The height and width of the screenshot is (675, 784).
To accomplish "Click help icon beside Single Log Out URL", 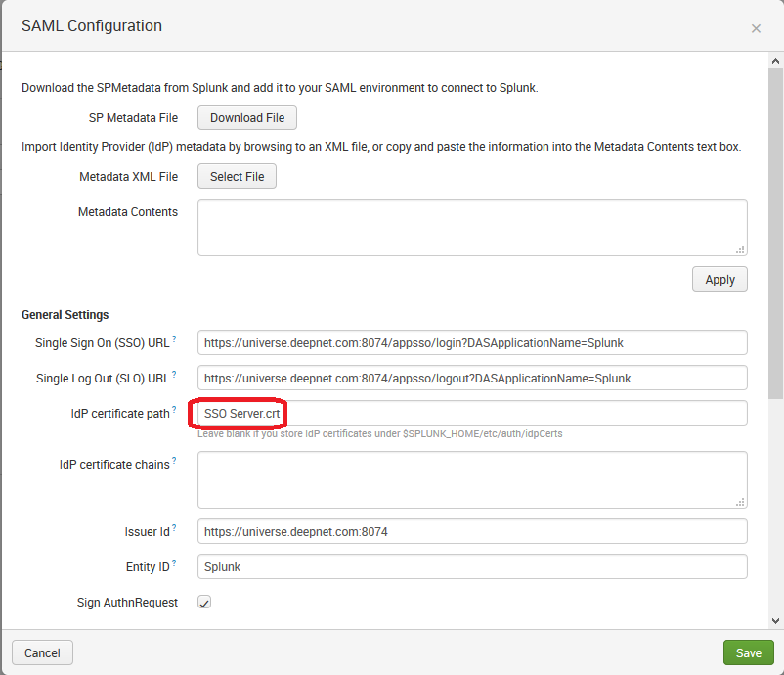I will [175, 375].
